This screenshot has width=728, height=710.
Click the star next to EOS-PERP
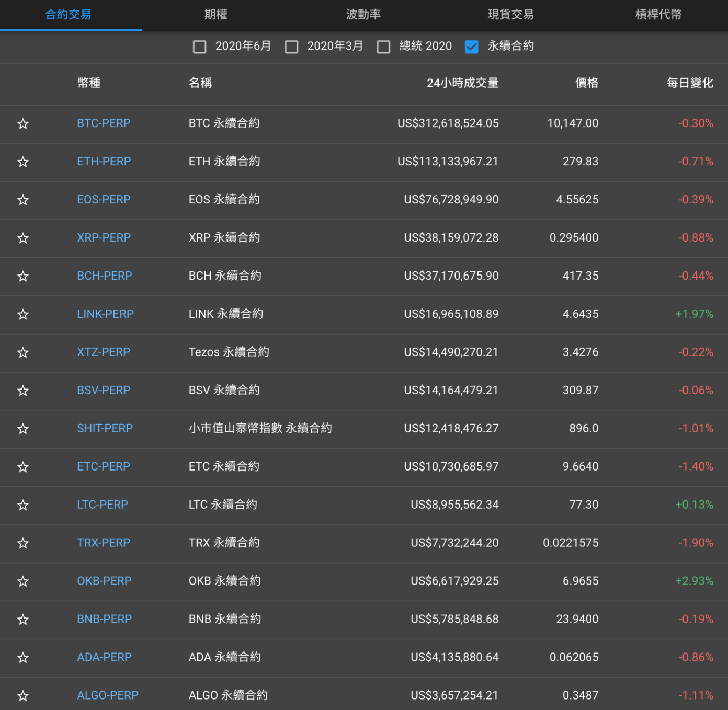23,200
